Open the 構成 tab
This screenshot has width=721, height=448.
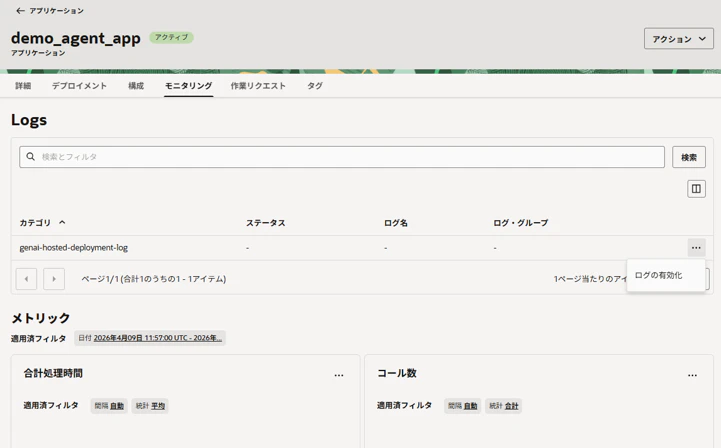(136, 86)
